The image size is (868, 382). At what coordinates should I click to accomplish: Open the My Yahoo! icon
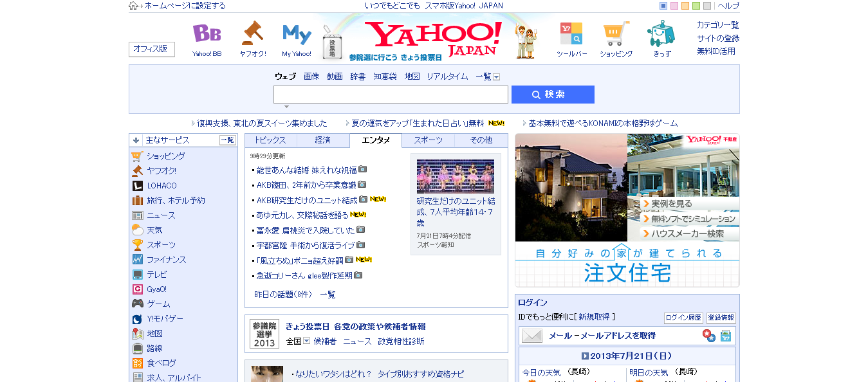(297, 33)
